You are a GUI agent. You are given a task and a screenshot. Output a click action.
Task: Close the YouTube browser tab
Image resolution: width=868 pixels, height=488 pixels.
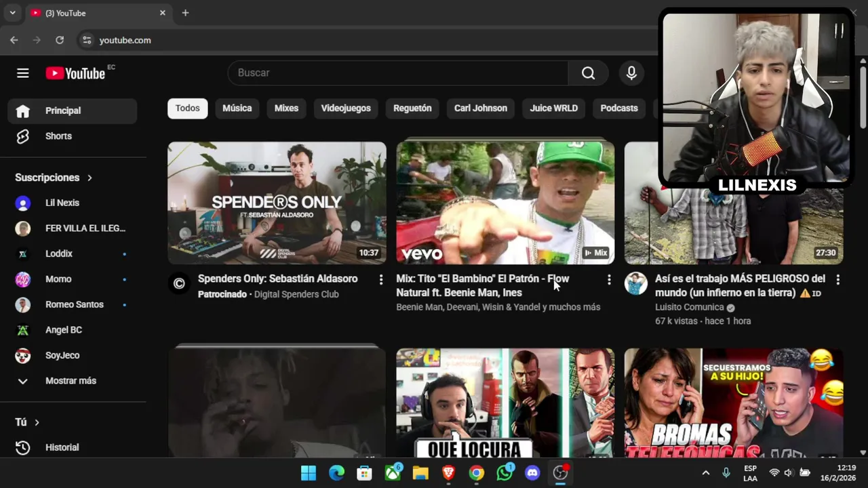(x=163, y=13)
